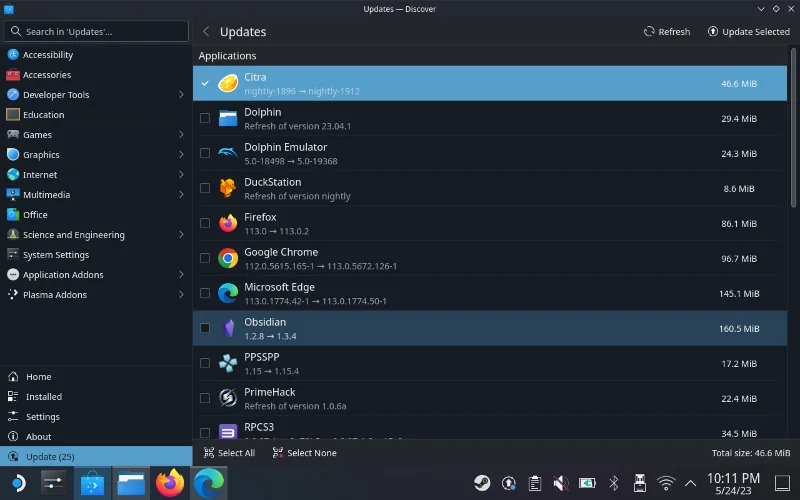
Task: Click the removable devices tray icon
Action: click(x=639, y=483)
